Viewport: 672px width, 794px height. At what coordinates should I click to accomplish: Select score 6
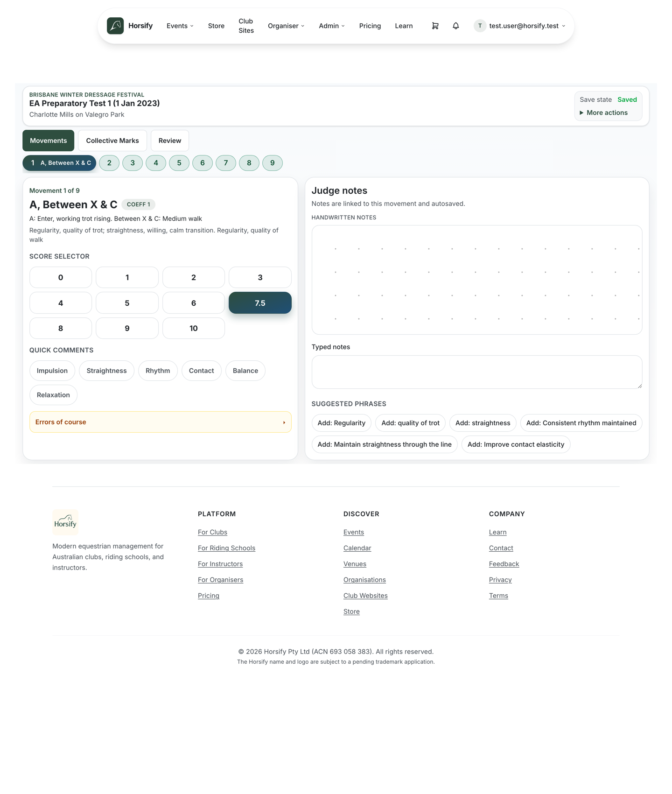(x=194, y=303)
